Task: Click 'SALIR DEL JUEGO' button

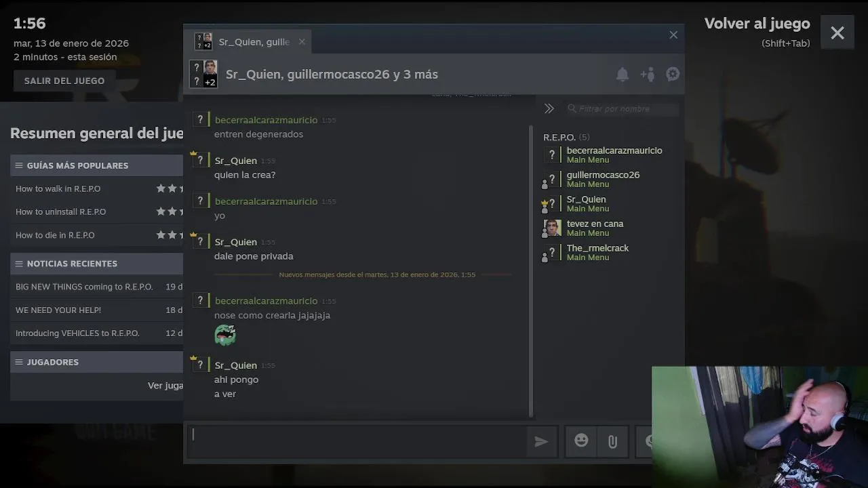Action: 64,81
